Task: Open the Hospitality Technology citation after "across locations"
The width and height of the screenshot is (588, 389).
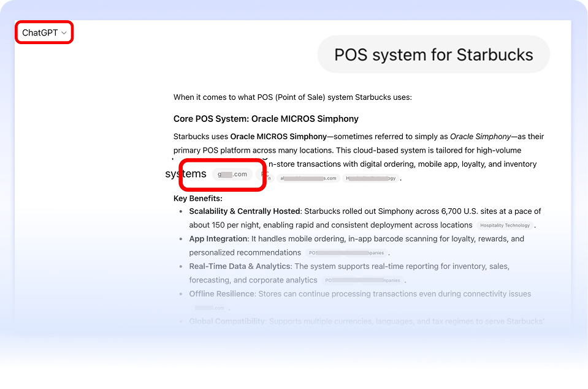Action: [x=505, y=225]
